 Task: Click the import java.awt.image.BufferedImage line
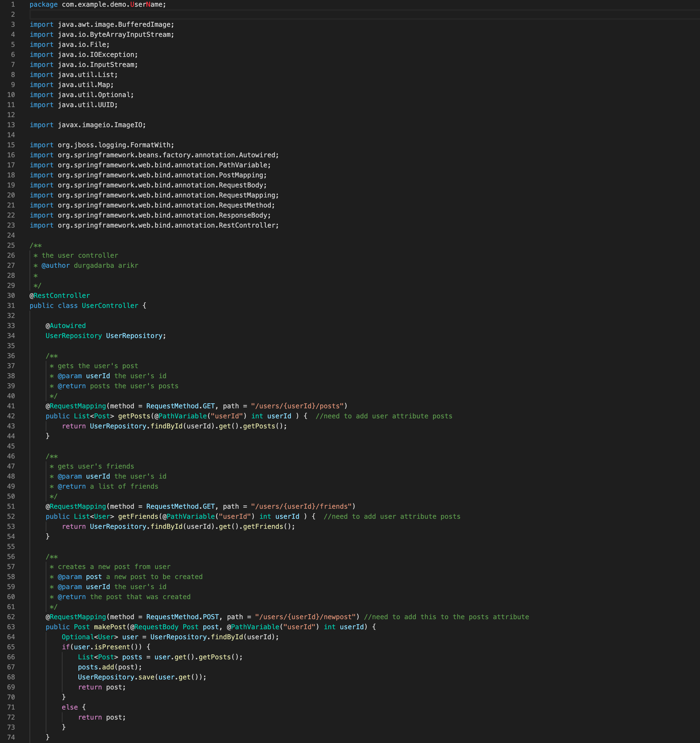click(102, 24)
